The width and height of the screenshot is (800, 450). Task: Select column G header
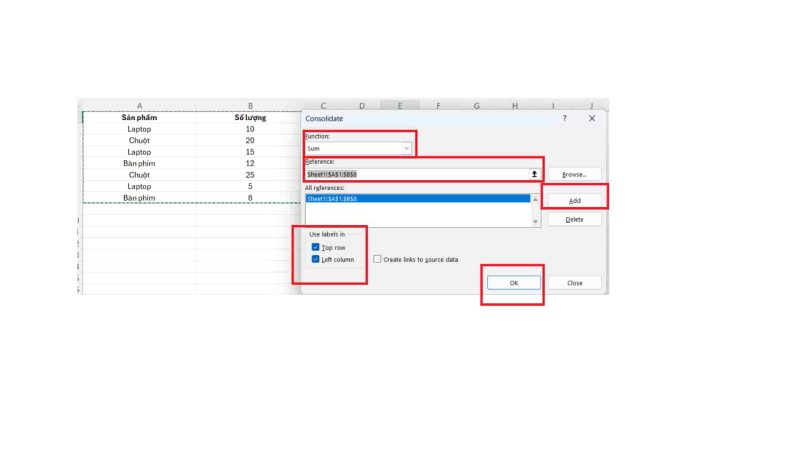(477, 106)
